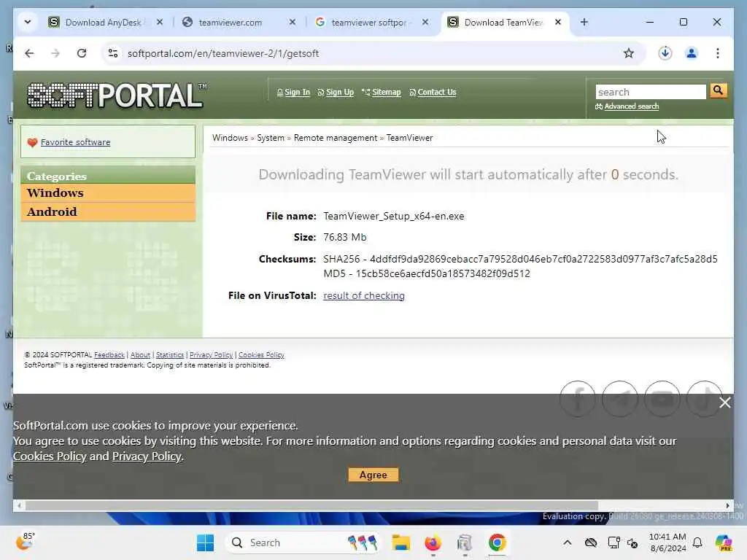Open the Sign In link
747x560 pixels.
click(297, 92)
